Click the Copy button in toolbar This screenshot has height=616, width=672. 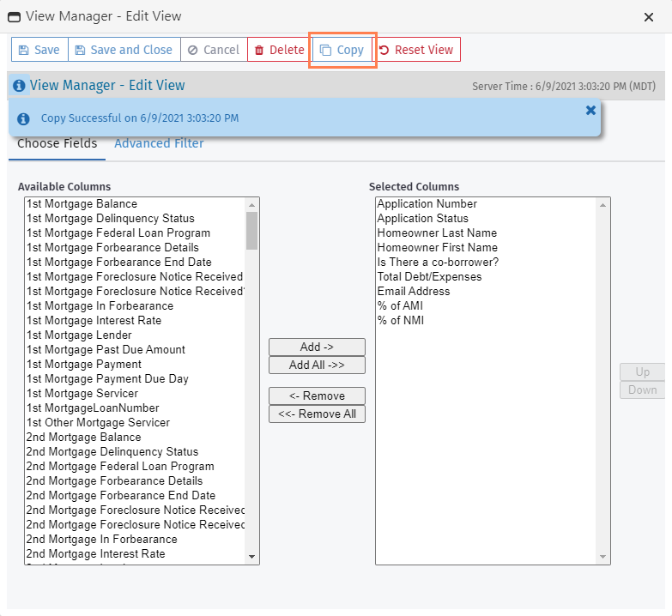tap(342, 50)
